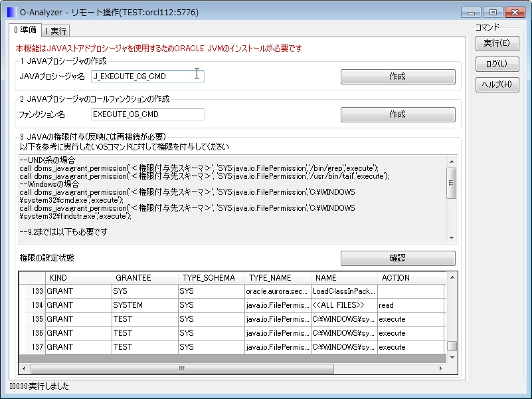Viewport: 532px width, 399px height.
Task: Close the O-Analyzer window
Action: coord(515,13)
